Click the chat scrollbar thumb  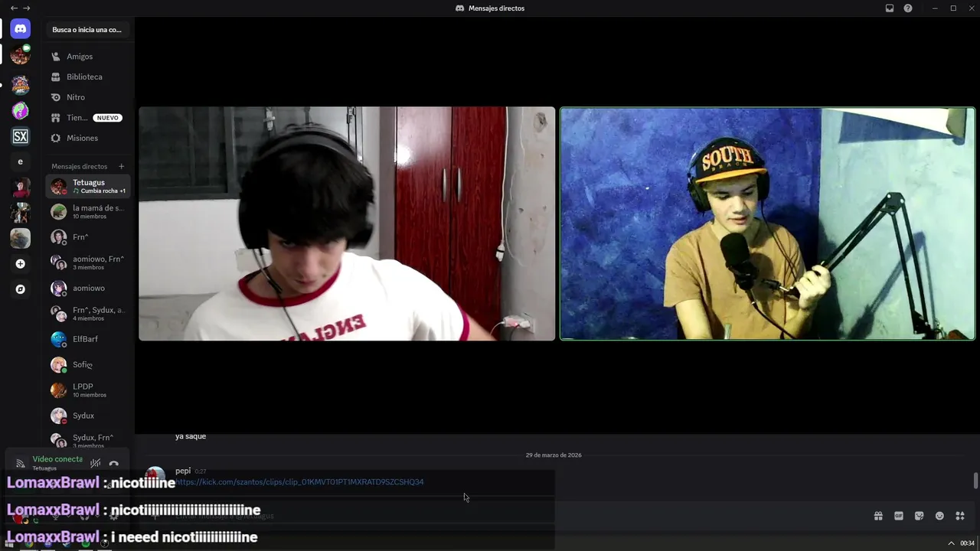tap(975, 481)
